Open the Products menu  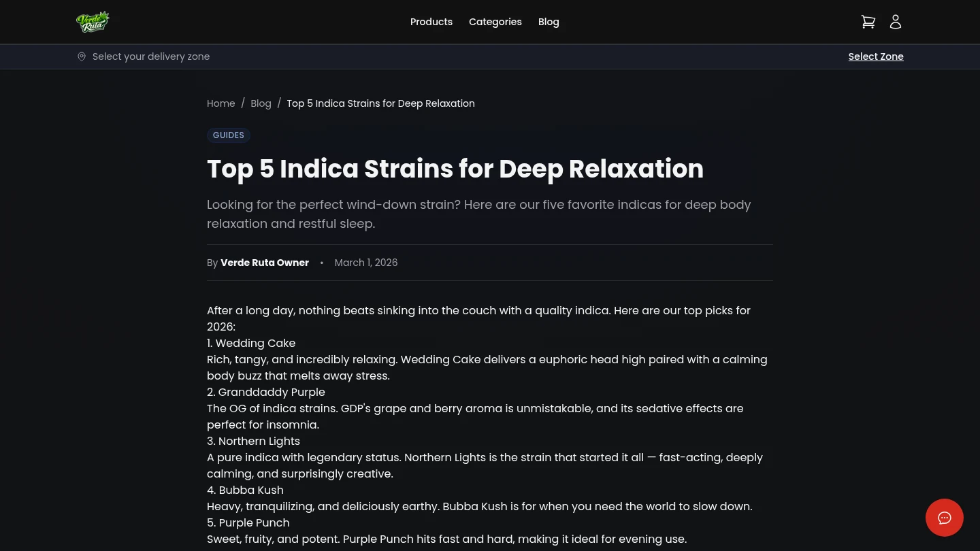(431, 22)
